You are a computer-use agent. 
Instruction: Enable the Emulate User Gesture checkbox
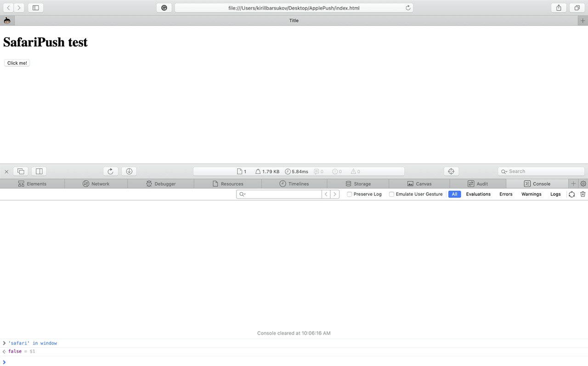391,194
